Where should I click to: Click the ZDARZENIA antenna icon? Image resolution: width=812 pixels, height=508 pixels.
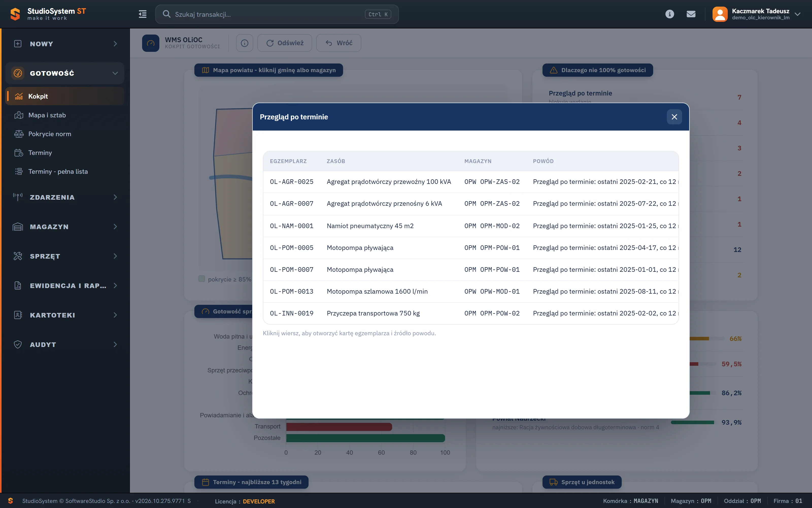tap(18, 197)
